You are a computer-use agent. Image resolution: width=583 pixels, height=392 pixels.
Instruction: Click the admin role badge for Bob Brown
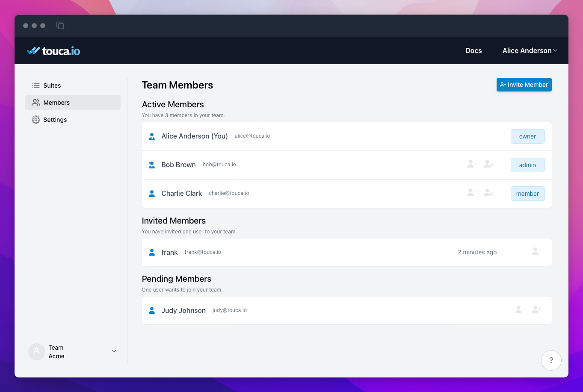click(x=527, y=165)
